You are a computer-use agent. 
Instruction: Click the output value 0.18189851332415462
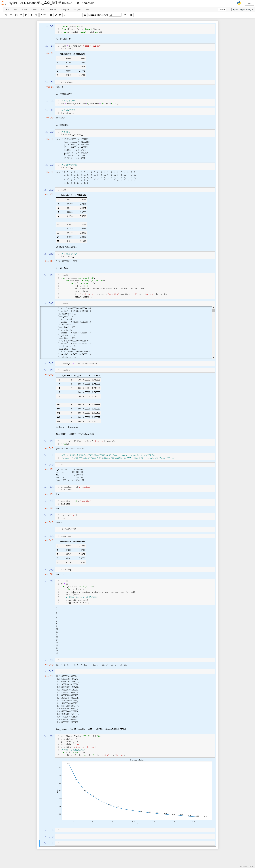pos(66,261)
